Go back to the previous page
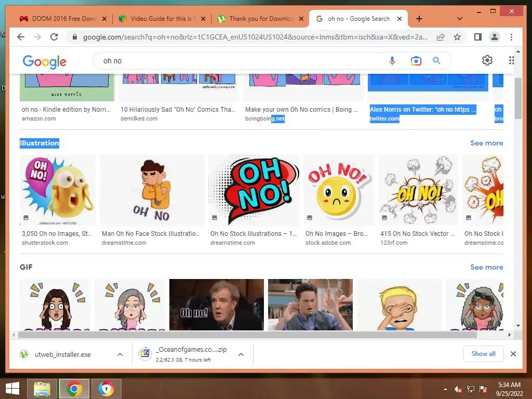 click(21, 37)
